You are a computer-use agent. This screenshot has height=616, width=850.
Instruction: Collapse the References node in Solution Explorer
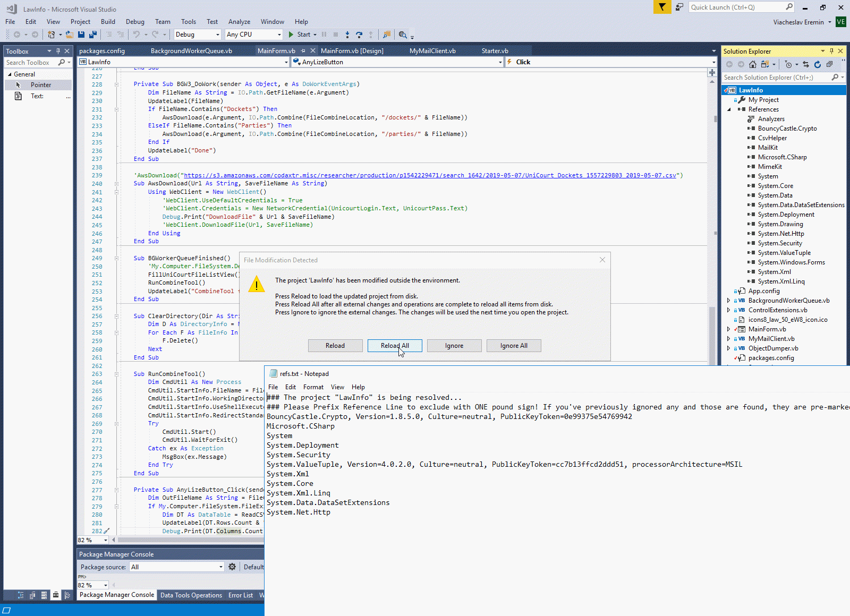pos(729,109)
